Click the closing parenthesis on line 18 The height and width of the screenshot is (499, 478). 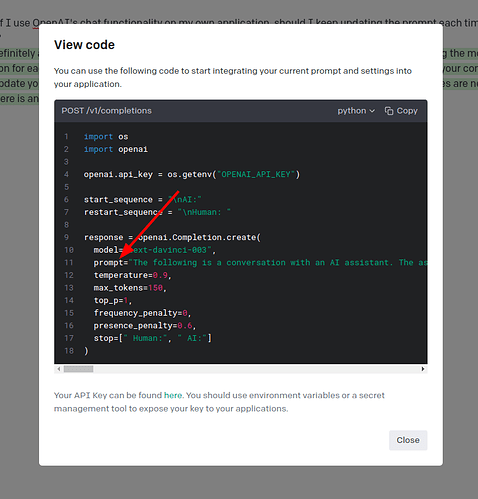[86, 351]
